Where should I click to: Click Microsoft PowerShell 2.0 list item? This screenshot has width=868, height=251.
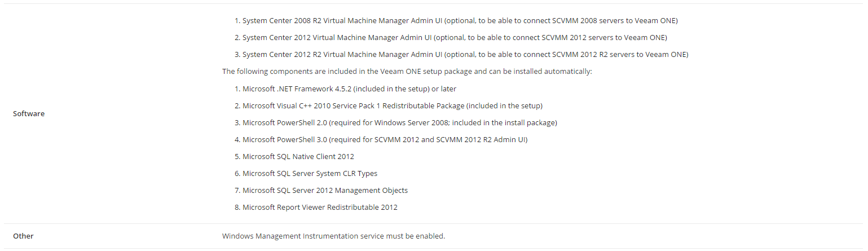(x=400, y=123)
